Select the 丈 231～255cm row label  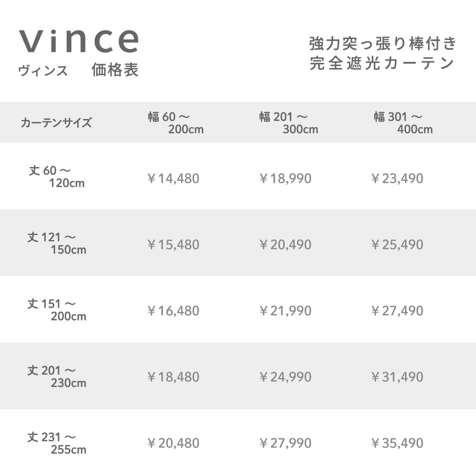point(57,442)
